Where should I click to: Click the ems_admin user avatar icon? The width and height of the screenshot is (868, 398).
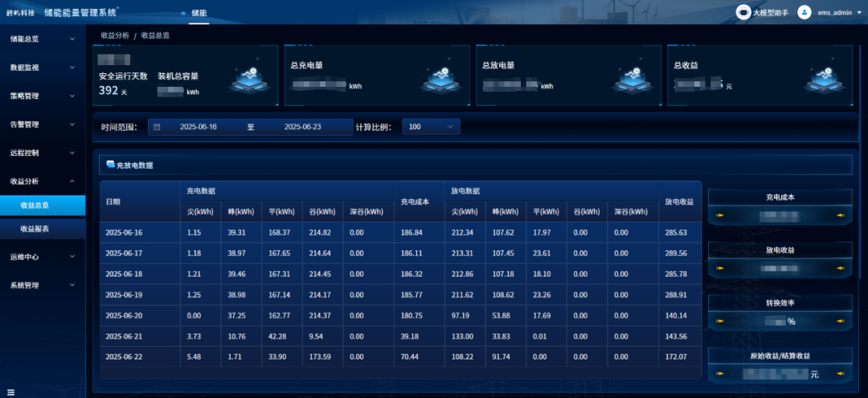[805, 12]
